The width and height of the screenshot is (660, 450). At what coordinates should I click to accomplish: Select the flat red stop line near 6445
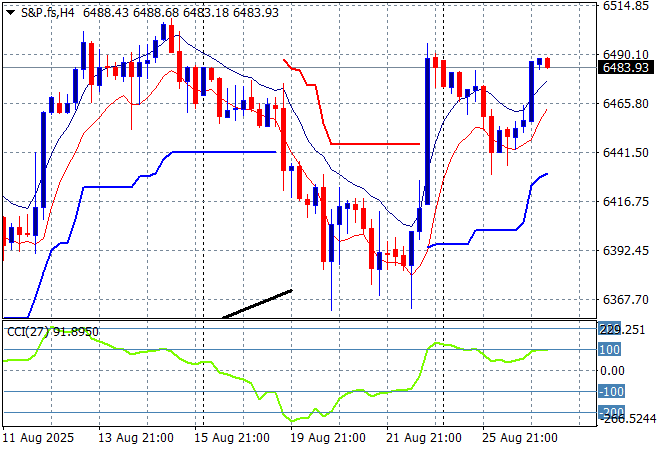coord(375,144)
